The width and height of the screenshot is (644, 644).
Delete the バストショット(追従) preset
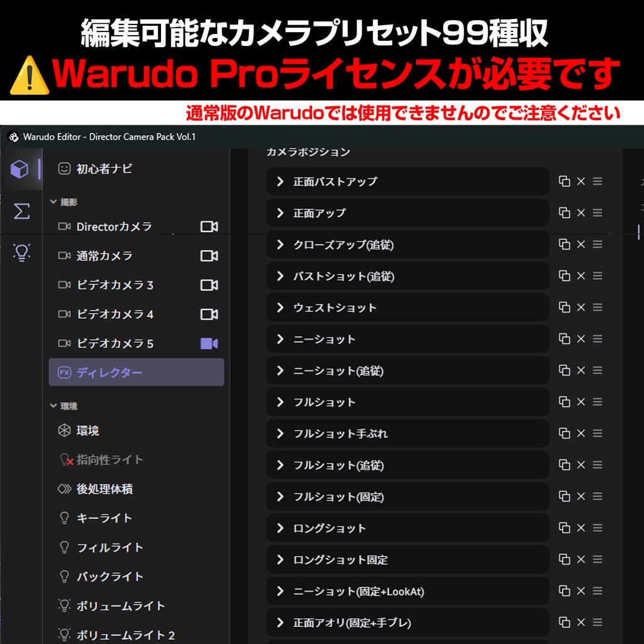tap(580, 275)
